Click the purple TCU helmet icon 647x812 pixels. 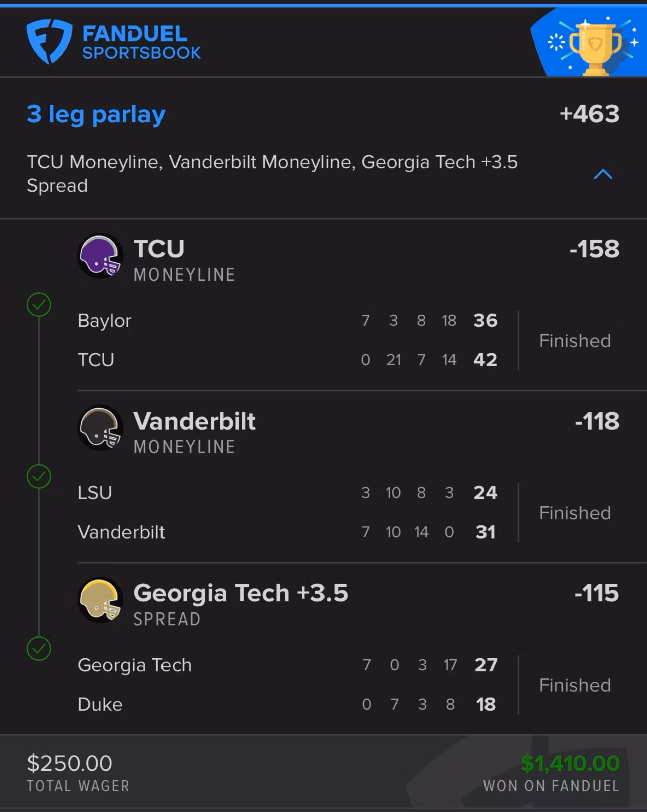pos(100,256)
